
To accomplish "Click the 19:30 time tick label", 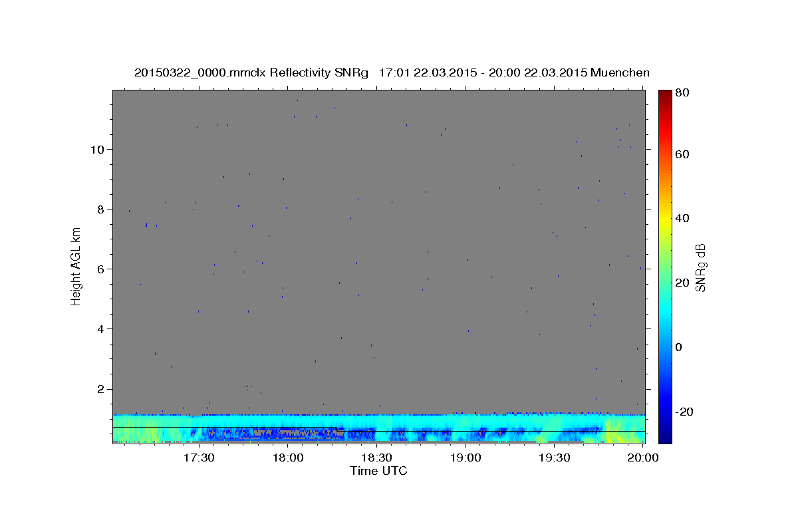I will coord(555,458).
